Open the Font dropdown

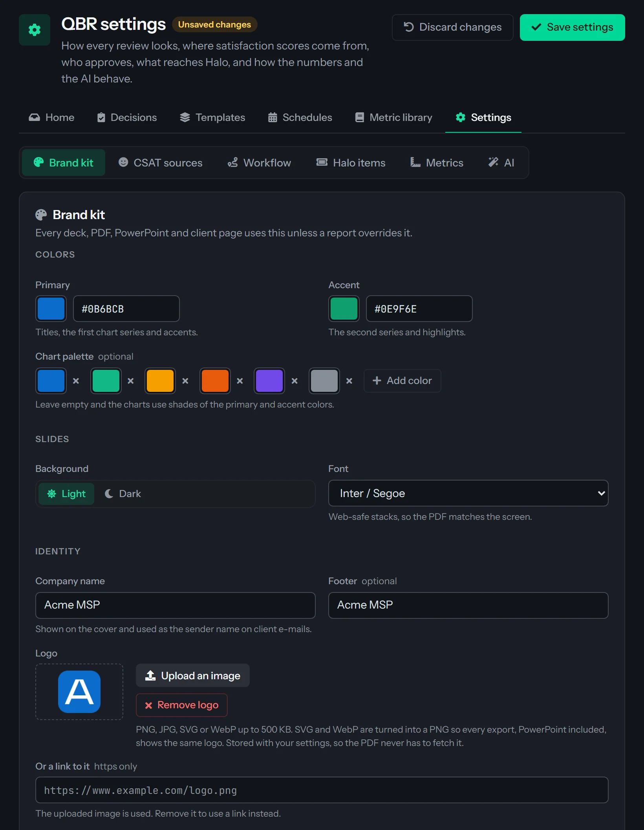468,493
